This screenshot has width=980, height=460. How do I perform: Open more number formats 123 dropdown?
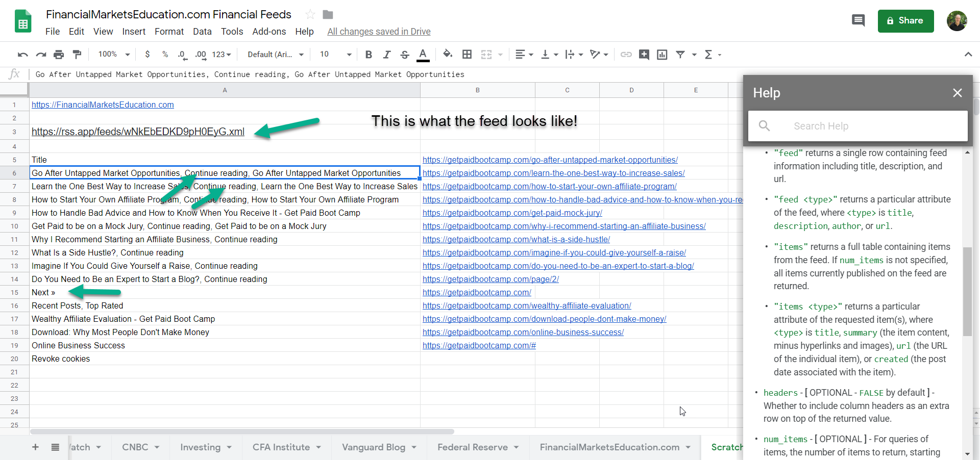click(x=222, y=55)
